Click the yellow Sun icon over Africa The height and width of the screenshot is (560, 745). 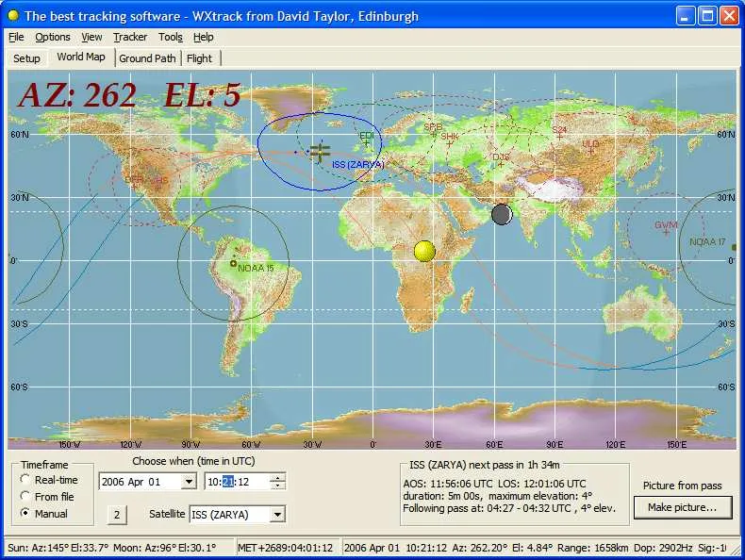(x=424, y=251)
